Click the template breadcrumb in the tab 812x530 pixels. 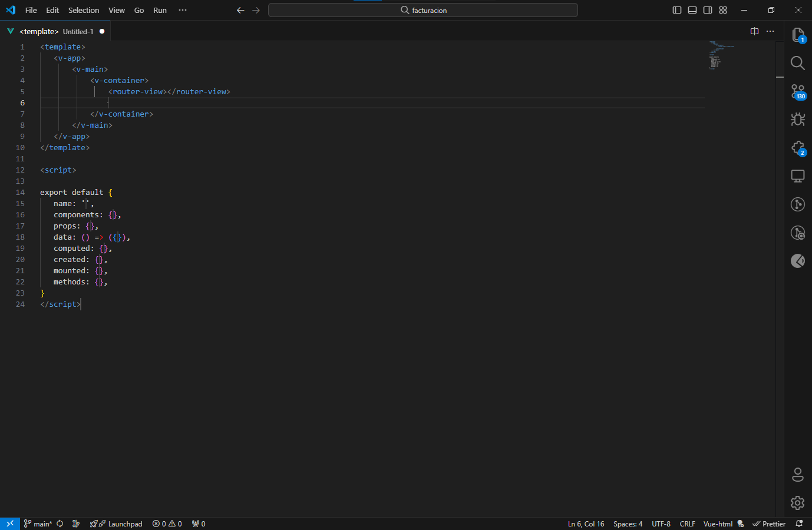pyautogui.click(x=39, y=31)
